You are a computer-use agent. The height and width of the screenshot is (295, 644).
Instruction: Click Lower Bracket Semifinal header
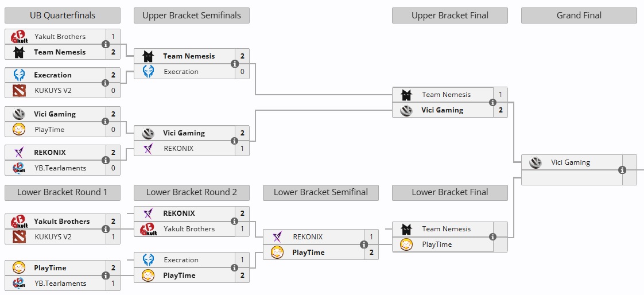321,192
